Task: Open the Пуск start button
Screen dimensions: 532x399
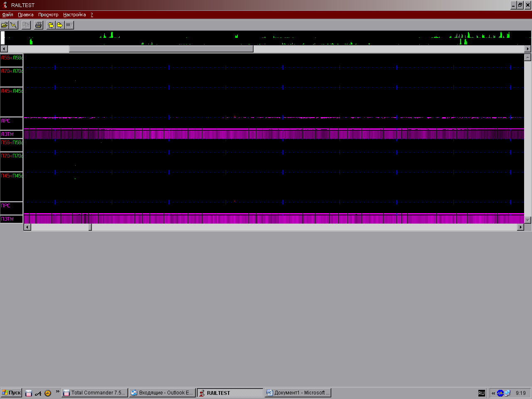Action: pyautogui.click(x=11, y=393)
